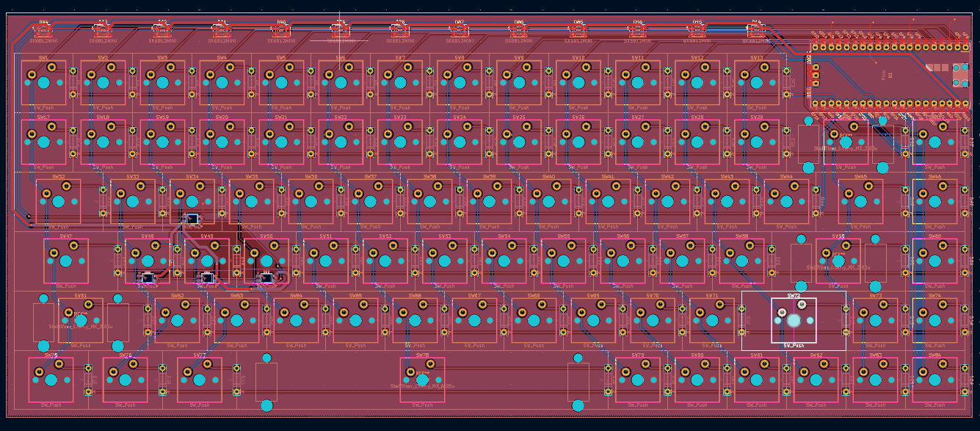Click the SW40 switch footprint
Image resolution: width=980 pixels, height=431 pixels.
coord(548,201)
